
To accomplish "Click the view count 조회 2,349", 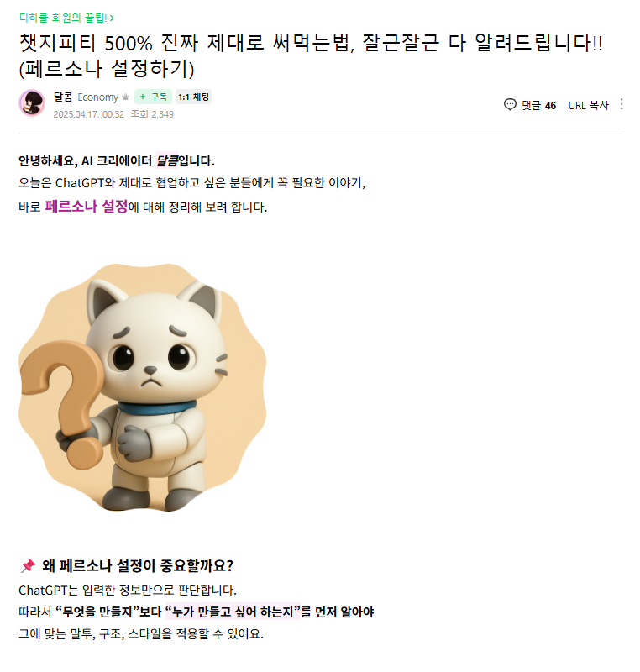I will [152, 114].
